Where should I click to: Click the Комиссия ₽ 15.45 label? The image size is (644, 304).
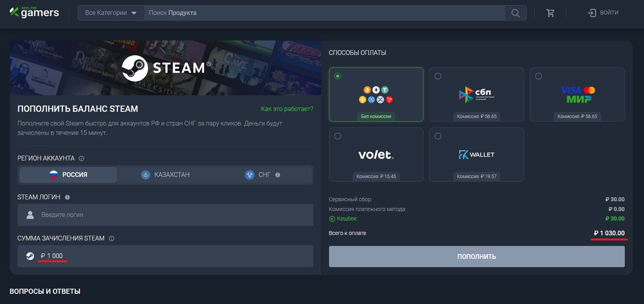[x=376, y=177]
